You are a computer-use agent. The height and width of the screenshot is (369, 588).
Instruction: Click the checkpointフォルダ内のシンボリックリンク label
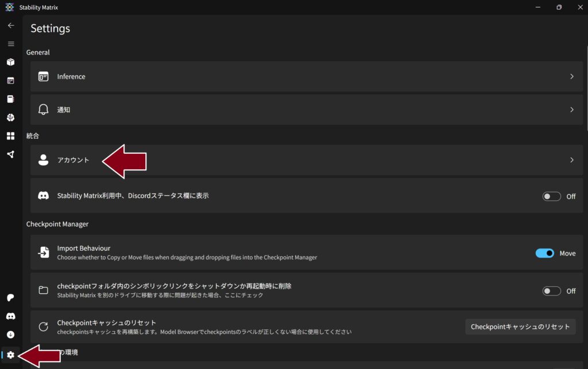click(x=174, y=286)
